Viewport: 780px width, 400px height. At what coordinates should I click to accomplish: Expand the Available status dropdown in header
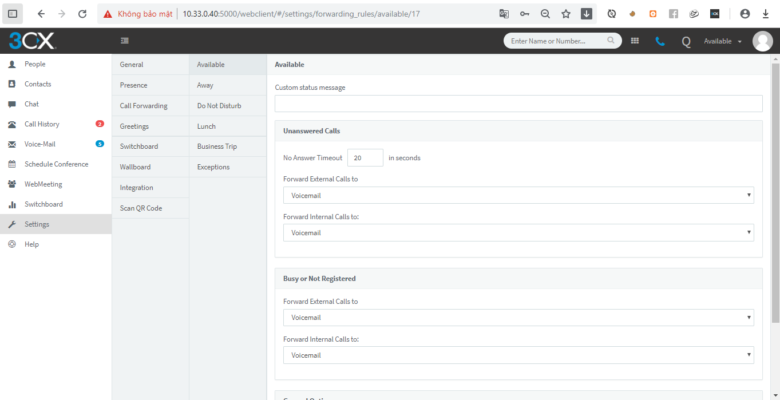(x=723, y=41)
